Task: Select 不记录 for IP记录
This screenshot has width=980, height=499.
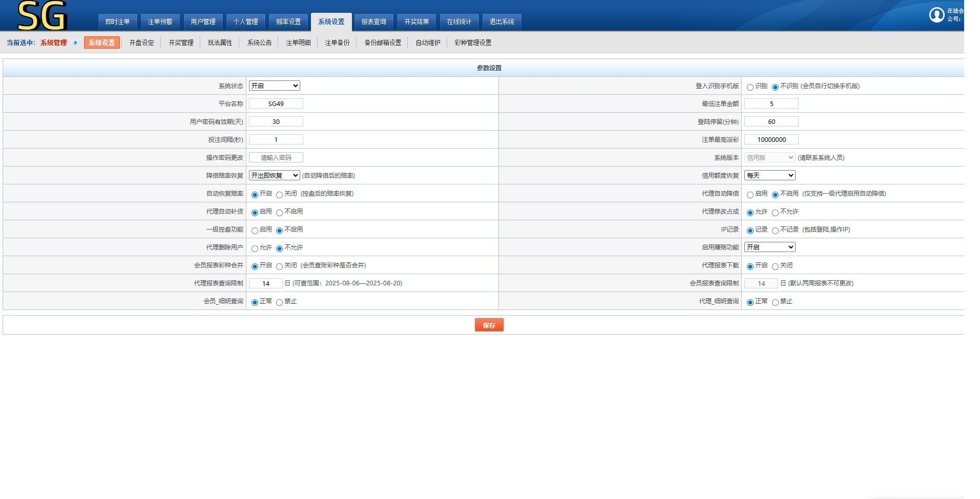Action: tap(775, 231)
